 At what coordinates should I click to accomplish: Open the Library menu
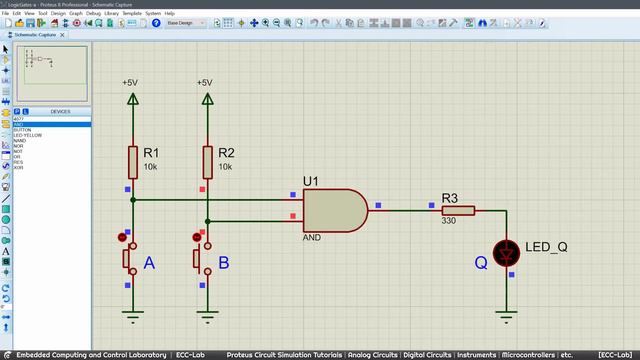[111, 13]
